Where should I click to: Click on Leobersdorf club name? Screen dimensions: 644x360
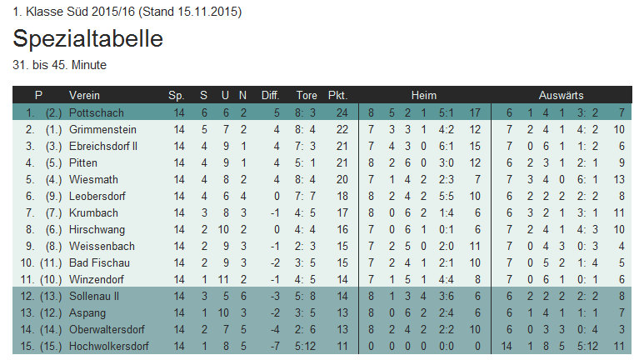[99, 196]
